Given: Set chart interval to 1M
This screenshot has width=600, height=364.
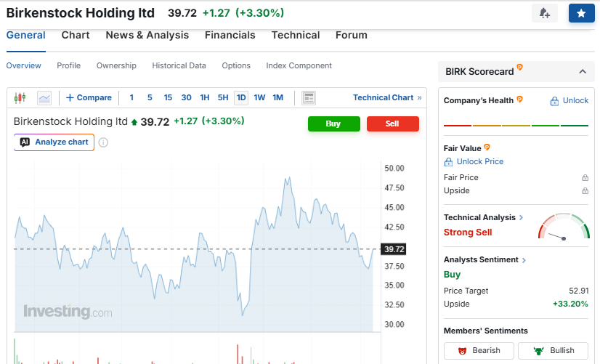Looking at the screenshot, I should 277,97.
